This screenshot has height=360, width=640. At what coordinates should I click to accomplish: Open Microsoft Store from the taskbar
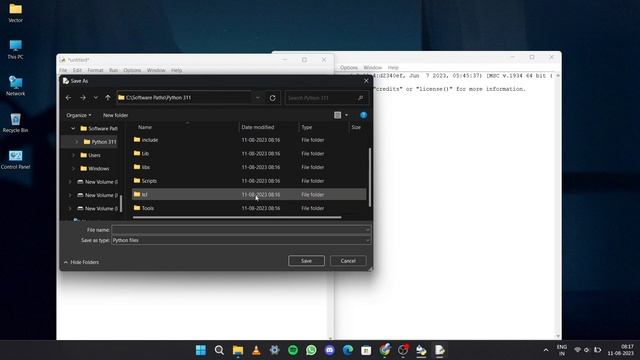[x=366, y=350]
